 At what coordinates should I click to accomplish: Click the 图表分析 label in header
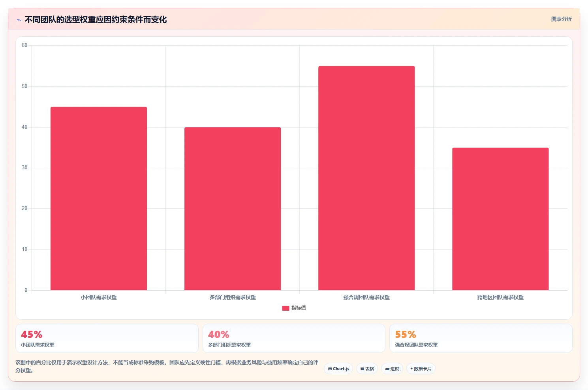561,19
